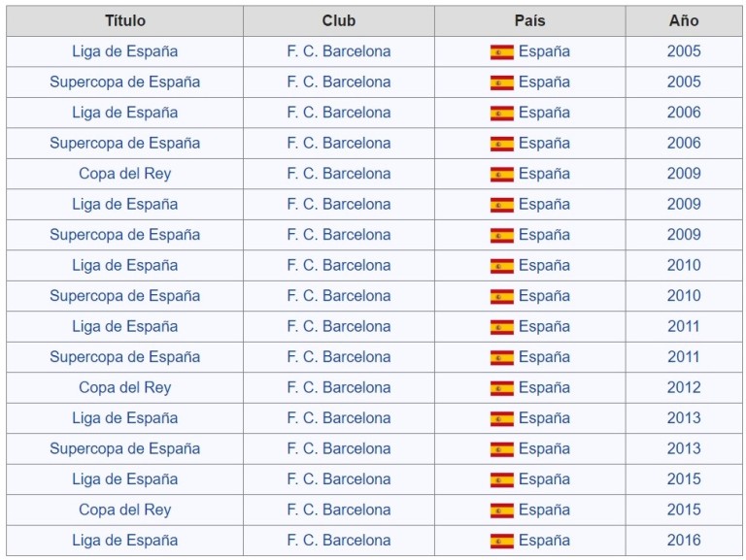Click the Spain flag in the 2011 Supercopa row
This screenshot has height=560, width=746.
502,357
